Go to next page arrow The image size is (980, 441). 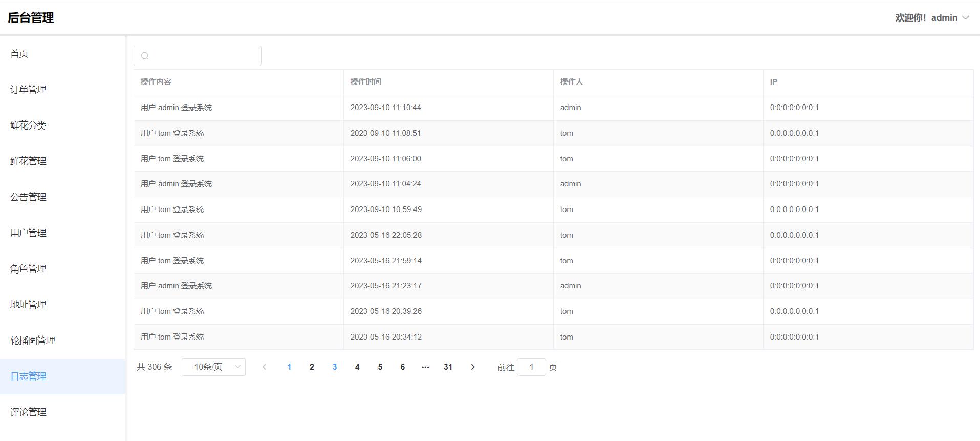[473, 367]
